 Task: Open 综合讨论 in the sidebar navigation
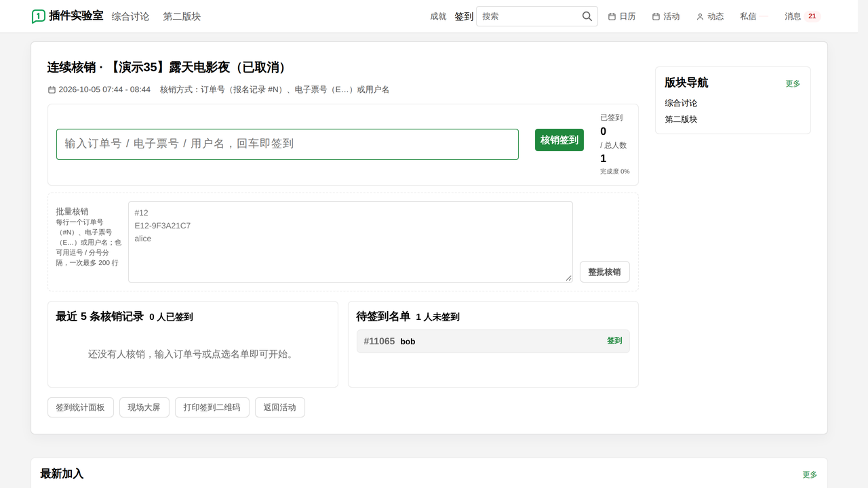coord(681,103)
